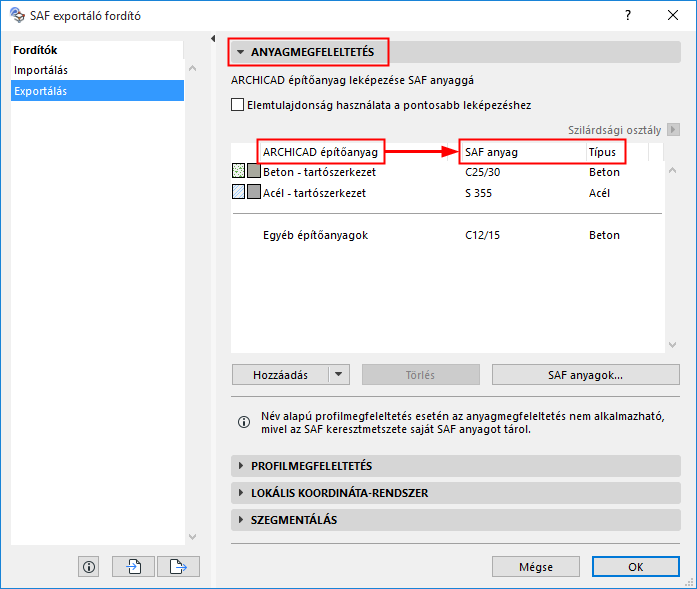Image resolution: width=697 pixels, height=589 pixels.
Task: Close the SAF exportáló fordító dialog
Action: pyautogui.click(x=673, y=15)
